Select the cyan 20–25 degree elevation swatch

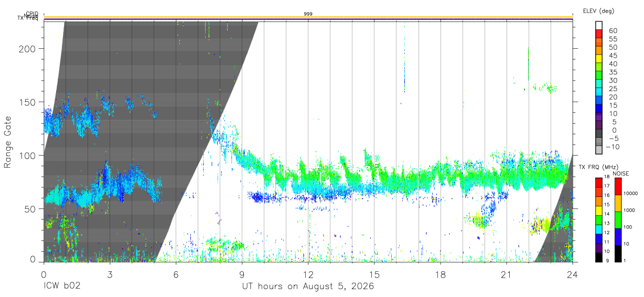pyautogui.click(x=599, y=92)
